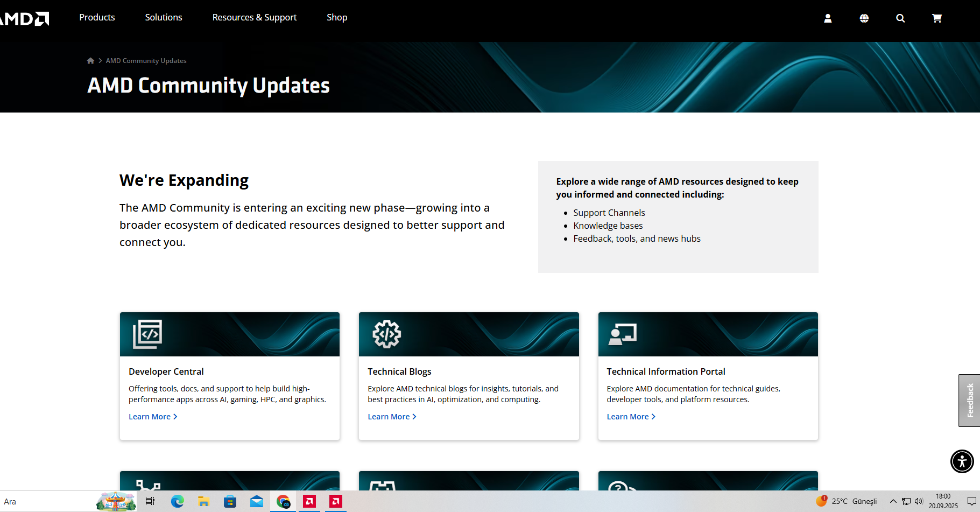The width and height of the screenshot is (980, 512).
Task: Click the globe language selector icon
Action: [864, 18]
